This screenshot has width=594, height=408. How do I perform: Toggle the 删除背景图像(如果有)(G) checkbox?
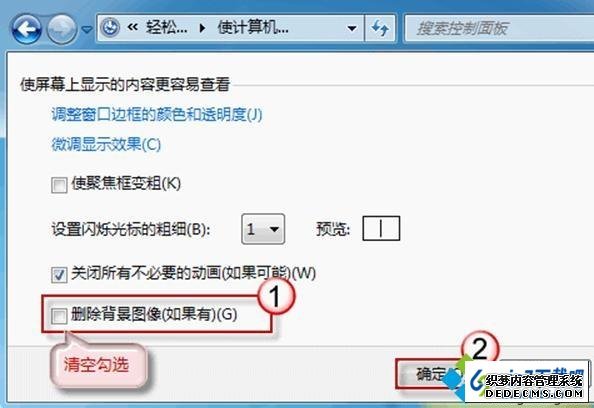[x=59, y=316]
